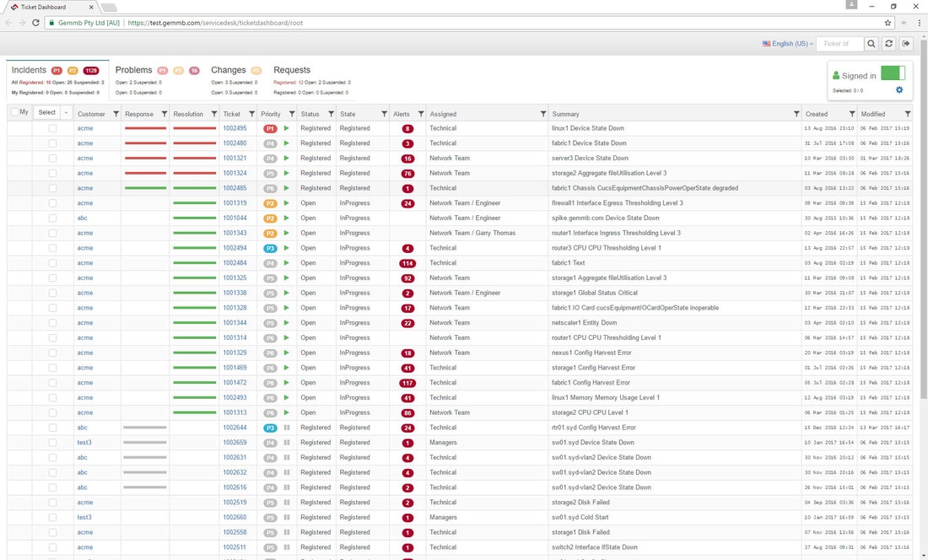Click the alerts badge 114 on ticket 1002484

tap(407, 263)
